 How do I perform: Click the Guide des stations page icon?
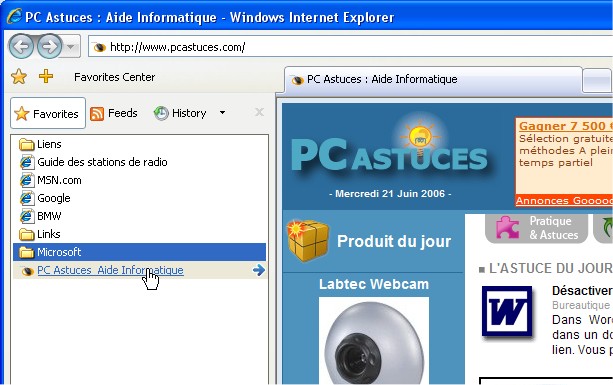click(x=27, y=162)
